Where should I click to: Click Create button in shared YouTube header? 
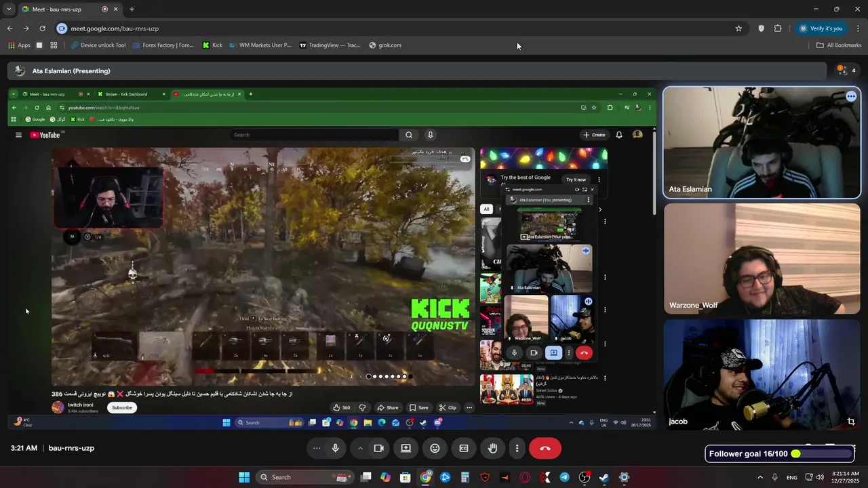[595, 135]
